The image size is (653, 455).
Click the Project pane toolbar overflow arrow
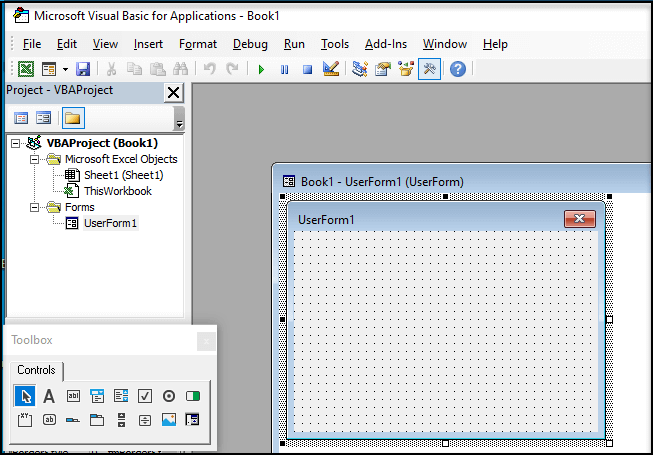click(x=179, y=119)
